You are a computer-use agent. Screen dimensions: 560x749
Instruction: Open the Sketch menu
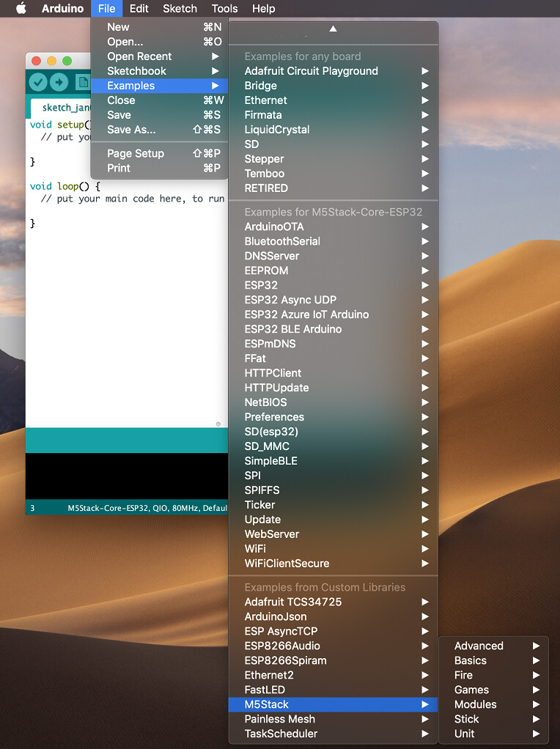(180, 9)
